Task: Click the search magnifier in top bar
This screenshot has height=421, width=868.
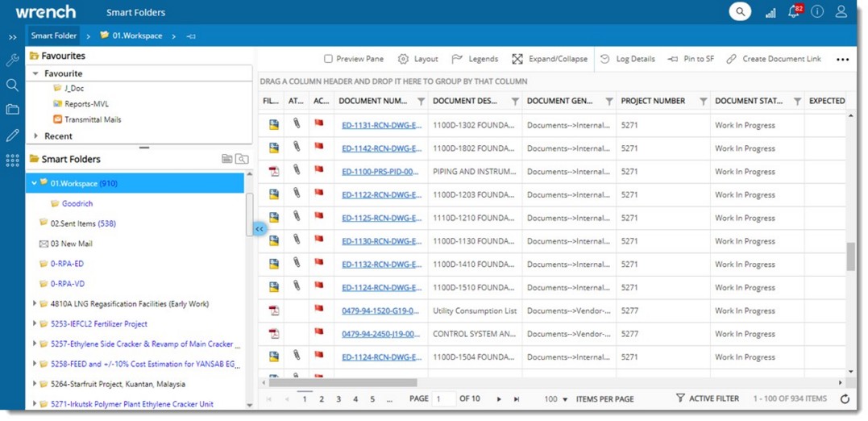Action: 740,12
